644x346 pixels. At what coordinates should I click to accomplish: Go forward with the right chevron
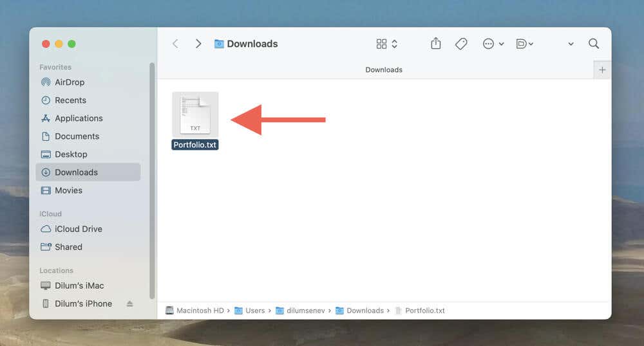(198, 44)
